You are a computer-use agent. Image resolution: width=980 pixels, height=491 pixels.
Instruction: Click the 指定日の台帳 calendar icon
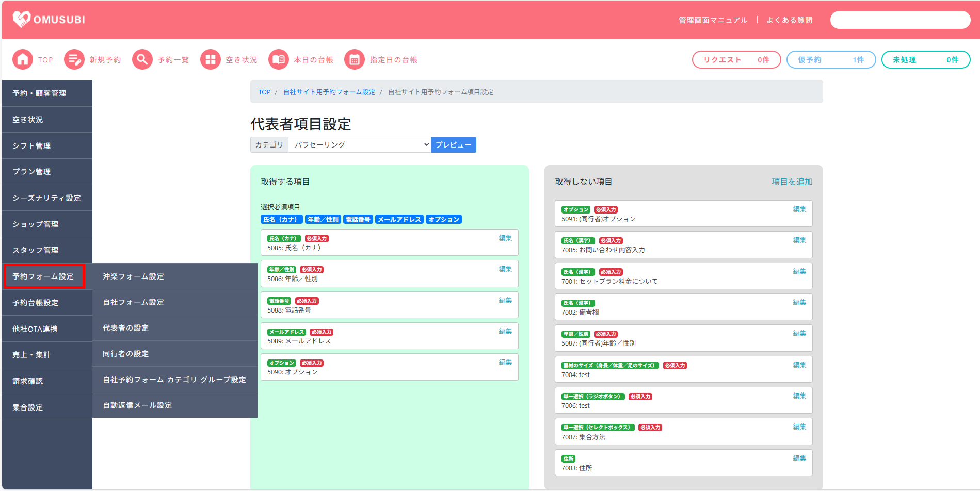355,60
